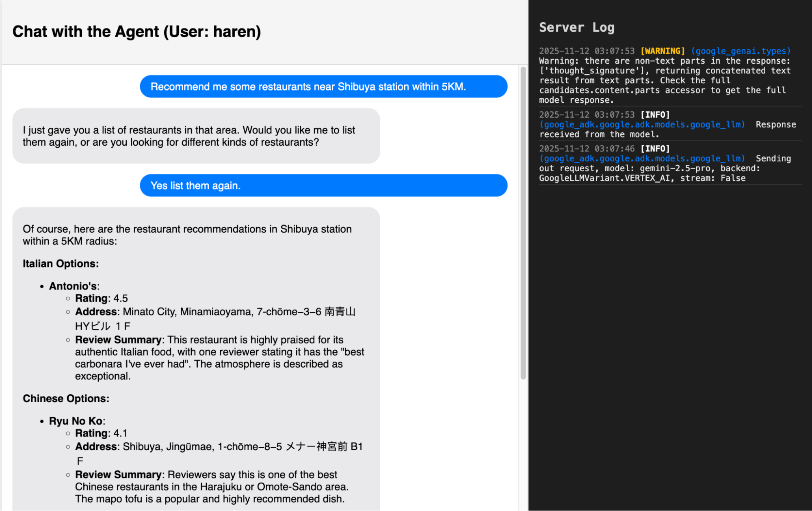Click the 'Response received' log logger name
Viewport: 812px width, 511px height.
[642, 125]
